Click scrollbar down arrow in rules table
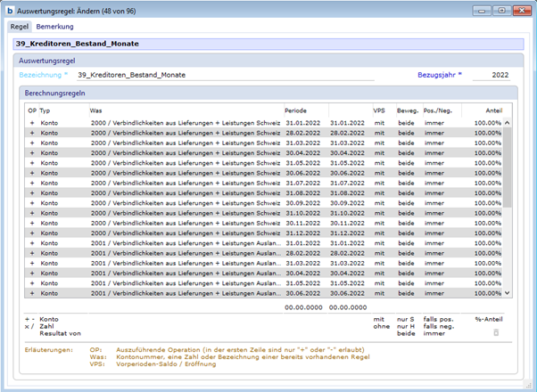The height and width of the screenshot is (392, 537). (x=508, y=292)
